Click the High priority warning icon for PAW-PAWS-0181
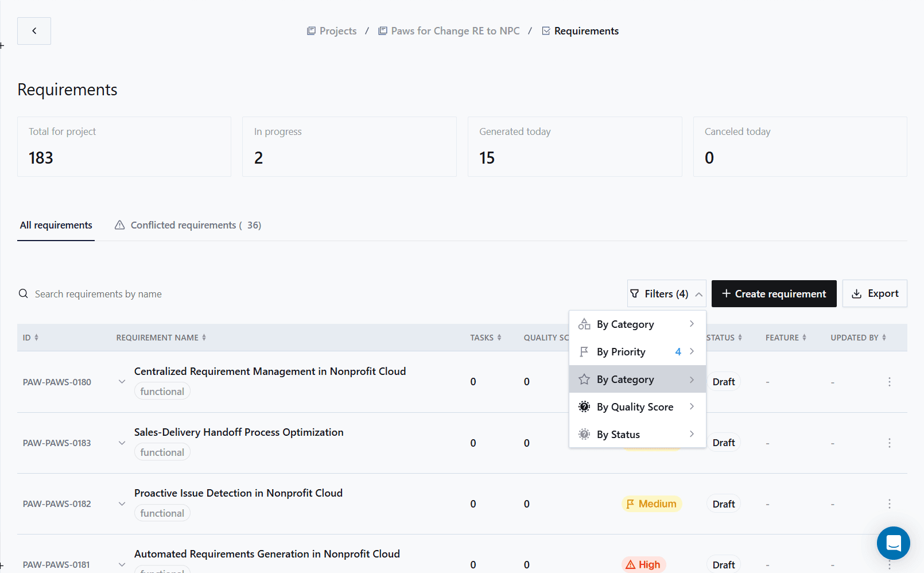Viewport: 924px width, 573px height. 631,564
